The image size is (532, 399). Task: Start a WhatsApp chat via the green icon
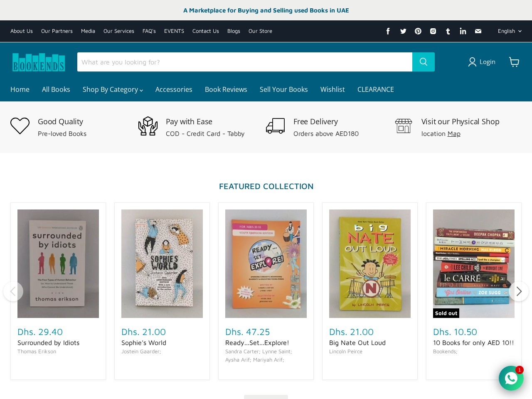pos(511,378)
